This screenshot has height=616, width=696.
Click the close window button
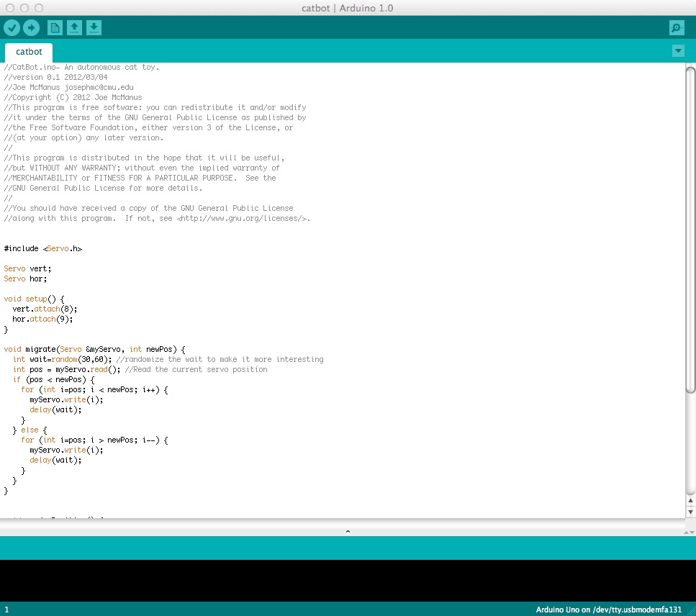10,8
